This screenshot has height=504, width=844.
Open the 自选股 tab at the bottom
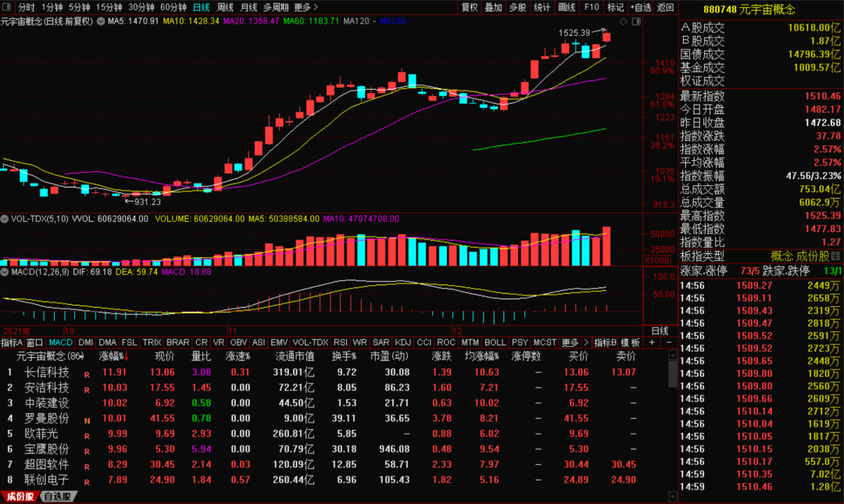click(x=57, y=497)
